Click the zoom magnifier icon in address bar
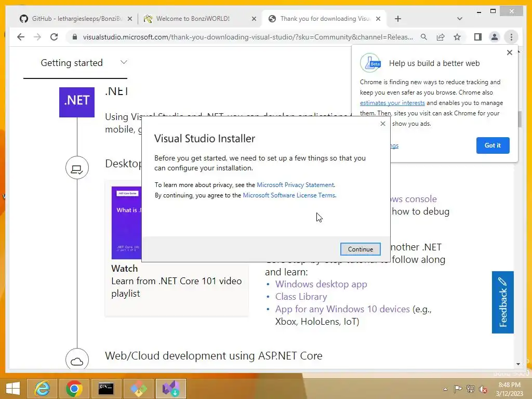Image resolution: width=532 pixels, height=399 pixels. [x=424, y=37]
